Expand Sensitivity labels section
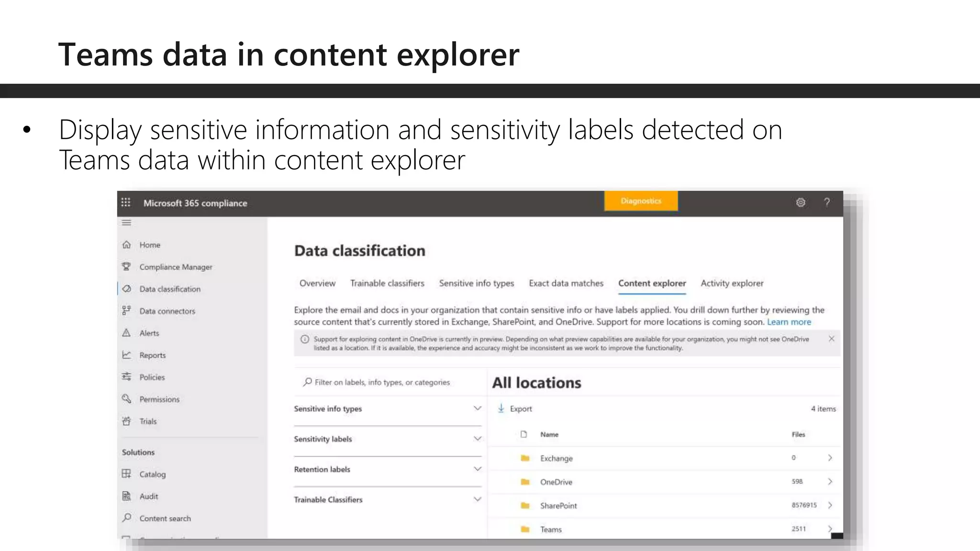 (x=477, y=439)
